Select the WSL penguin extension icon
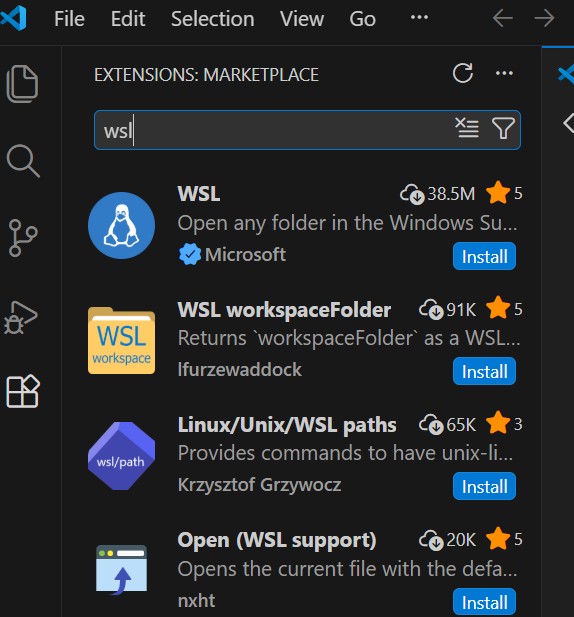 click(122, 225)
